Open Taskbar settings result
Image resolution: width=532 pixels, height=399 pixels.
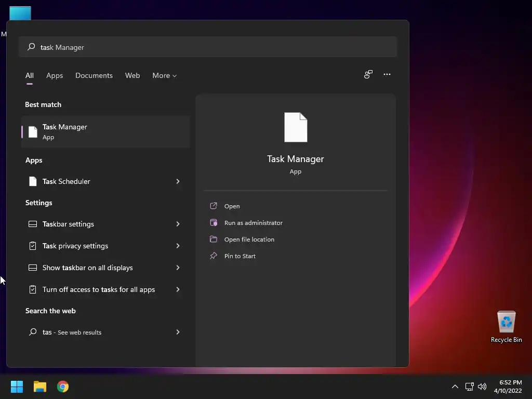(x=104, y=224)
